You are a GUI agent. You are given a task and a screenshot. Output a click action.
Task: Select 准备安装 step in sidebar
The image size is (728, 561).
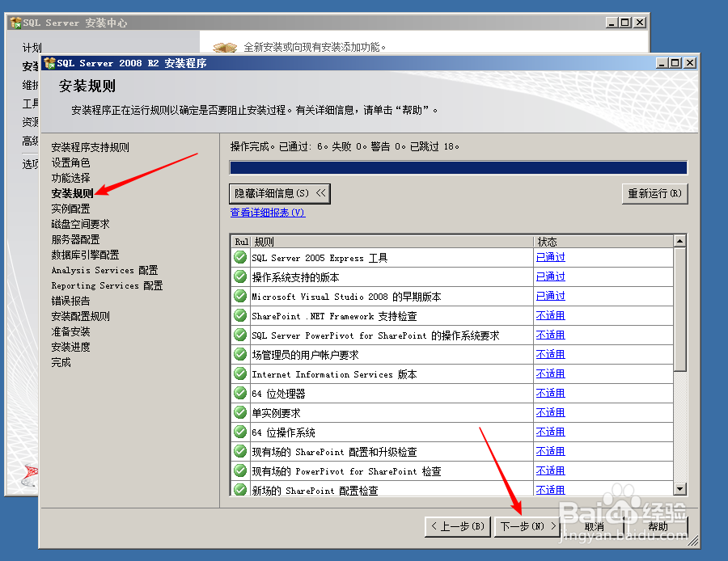(70, 331)
